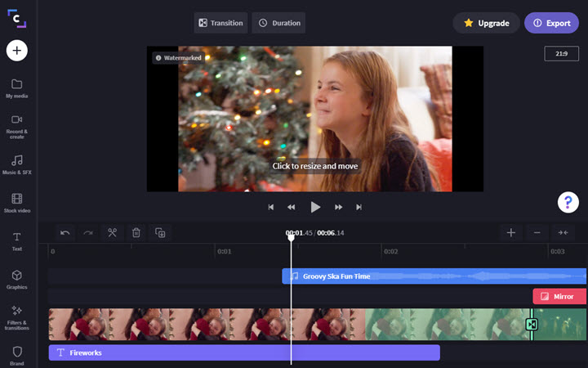Screen dimensions: 588x368
Task: Open the Music & SFX library
Action: (17, 164)
